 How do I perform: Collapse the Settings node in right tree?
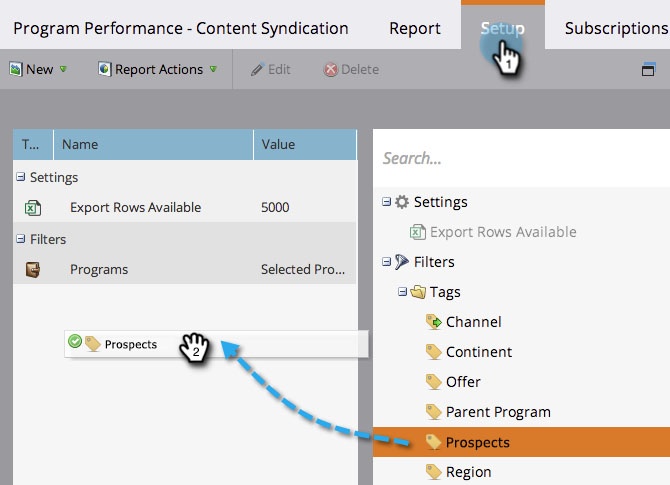[x=387, y=202]
